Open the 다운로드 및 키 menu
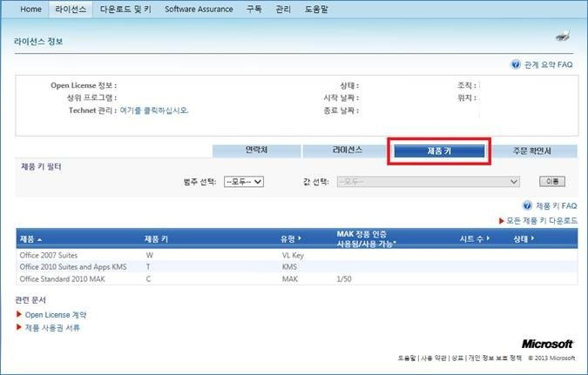Image resolution: width=588 pixels, height=375 pixels. click(x=125, y=9)
